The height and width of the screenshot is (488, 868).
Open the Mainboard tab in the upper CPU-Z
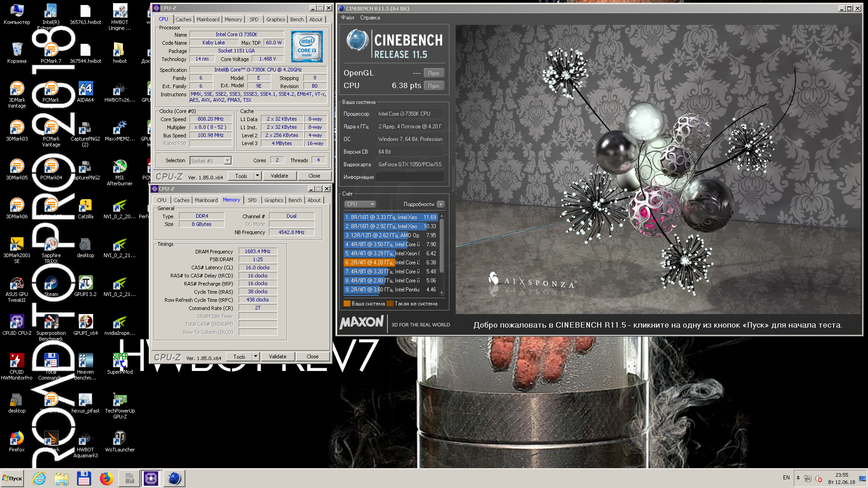click(x=208, y=19)
